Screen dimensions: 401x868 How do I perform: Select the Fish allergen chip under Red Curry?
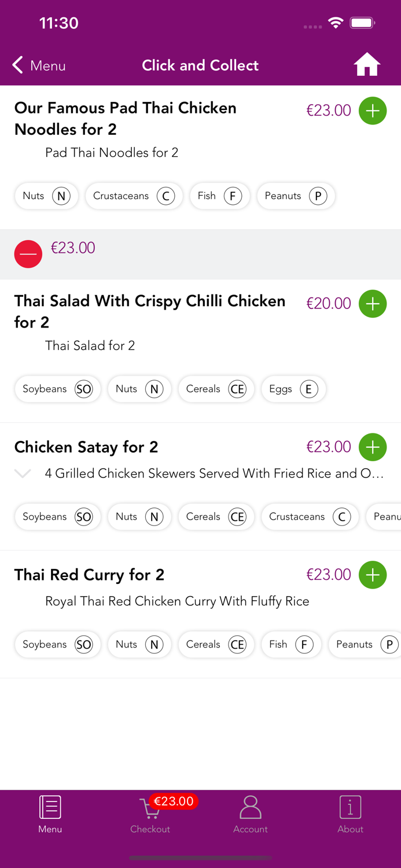pos(291,645)
